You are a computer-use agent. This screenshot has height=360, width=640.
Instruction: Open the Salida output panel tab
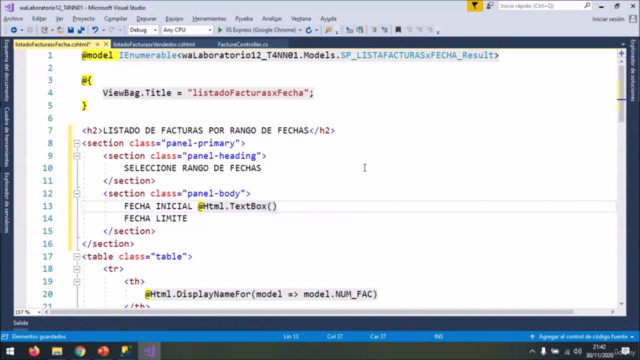20,323
